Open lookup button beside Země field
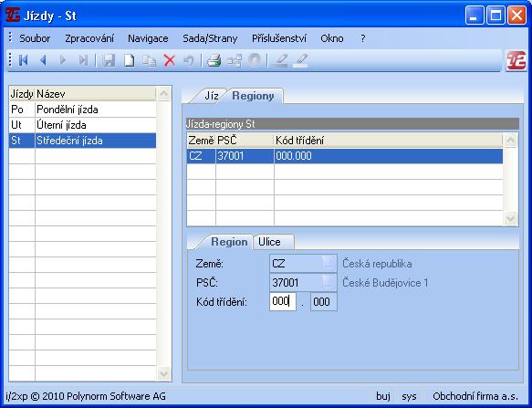Image resolution: width=532 pixels, height=408 pixels. pyautogui.click(x=329, y=264)
